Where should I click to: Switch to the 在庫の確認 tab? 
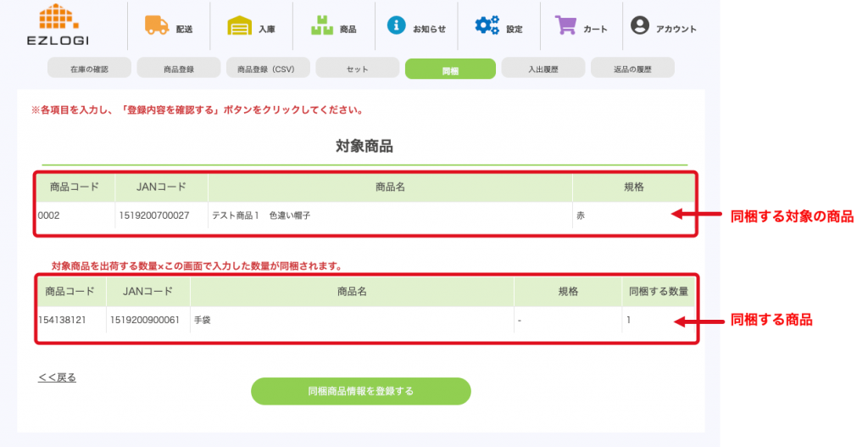click(89, 69)
